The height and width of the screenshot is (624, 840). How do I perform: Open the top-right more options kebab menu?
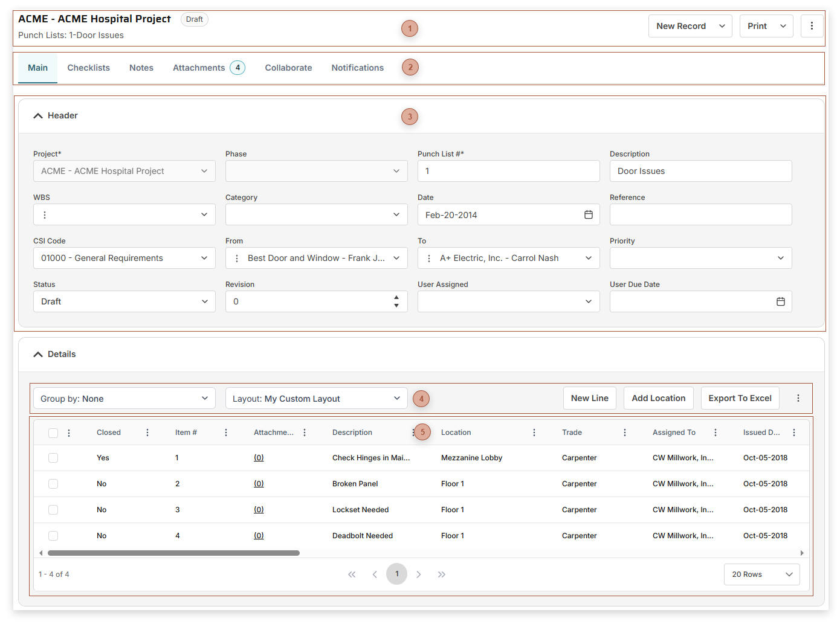click(812, 26)
